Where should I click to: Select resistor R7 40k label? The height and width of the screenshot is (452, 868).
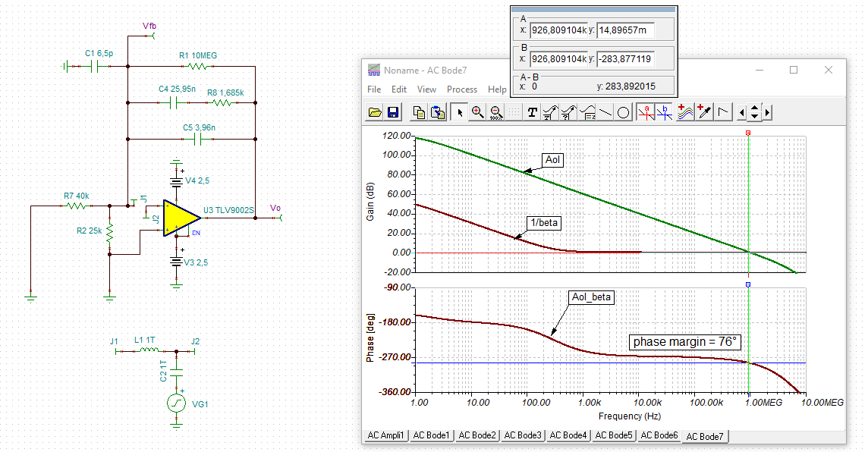(x=77, y=196)
